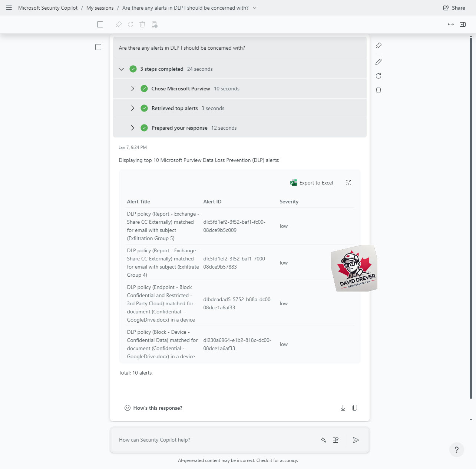The height and width of the screenshot is (469, 476).
Task: Click the Exfiltrate Group 4 alert title
Action: [x=163, y=263]
